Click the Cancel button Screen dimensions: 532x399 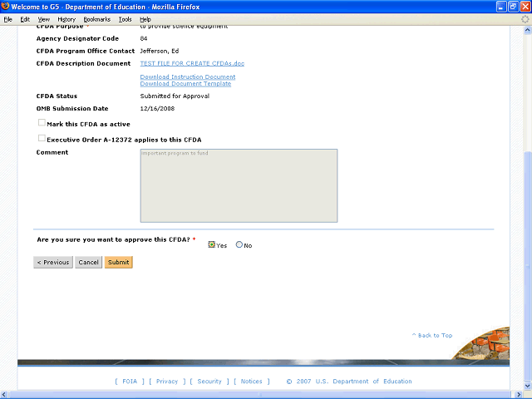click(89, 263)
